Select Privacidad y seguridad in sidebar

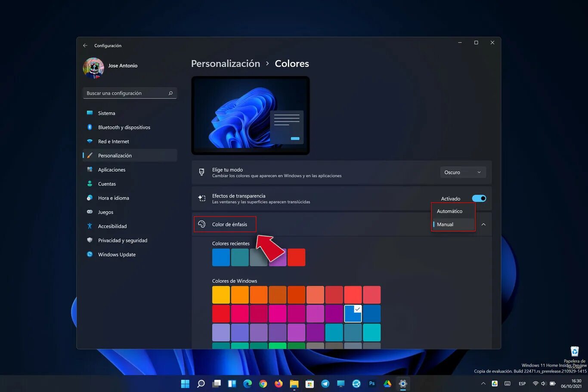point(130,241)
